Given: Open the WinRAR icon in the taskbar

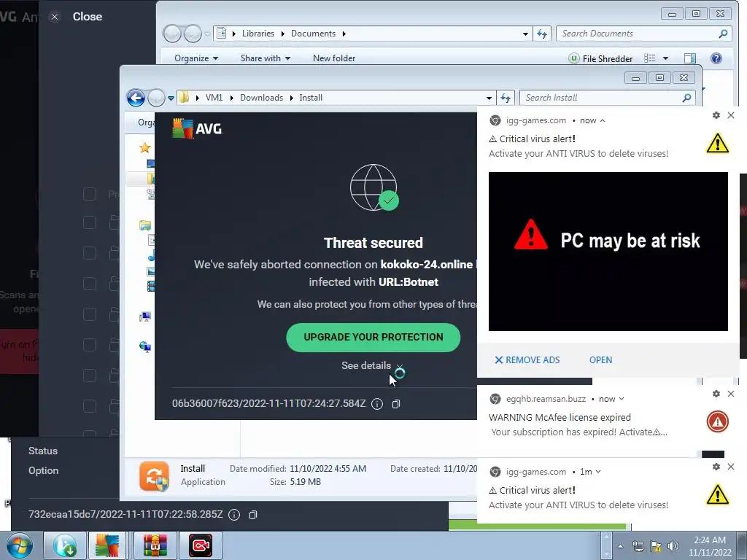Looking at the screenshot, I should point(155,545).
